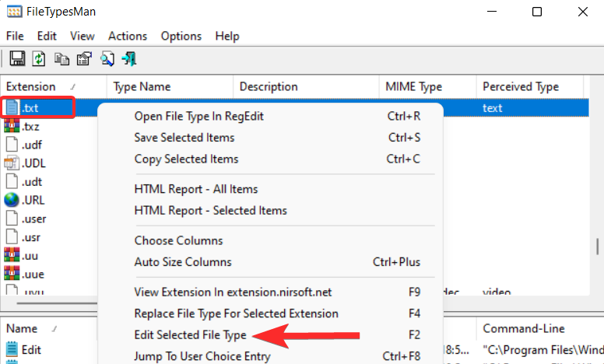604x364 pixels.
Task: Sort by the Extension column header
Action: pos(31,86)
